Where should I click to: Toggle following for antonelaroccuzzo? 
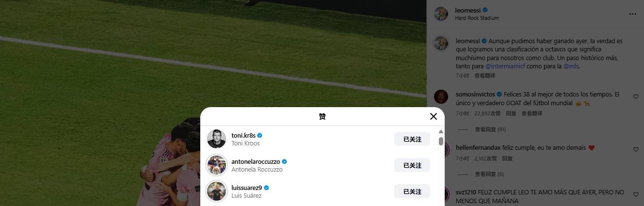(412, 165)
